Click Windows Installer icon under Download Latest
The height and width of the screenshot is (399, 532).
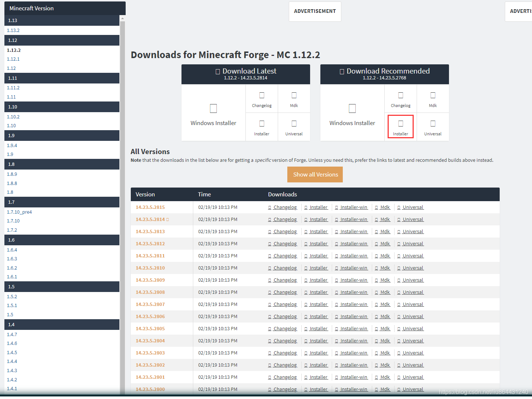213,108
